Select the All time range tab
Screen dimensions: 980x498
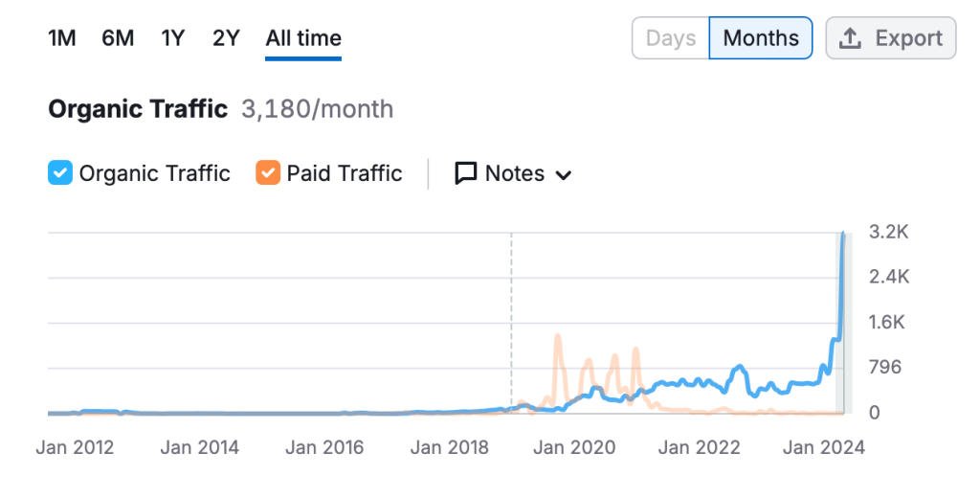pos(303,38)
